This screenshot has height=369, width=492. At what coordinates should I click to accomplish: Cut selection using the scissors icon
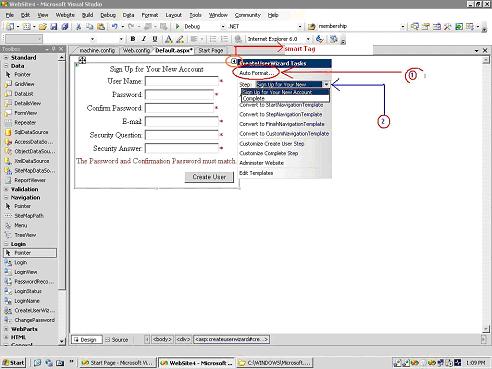[79, 26]
